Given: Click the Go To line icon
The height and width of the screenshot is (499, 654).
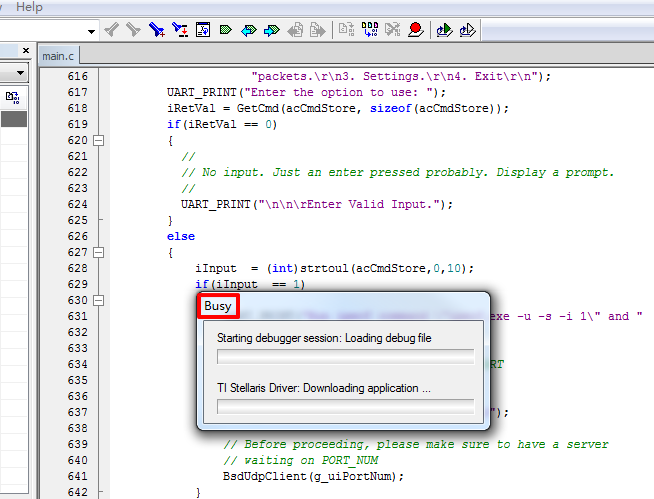Looking at the screenshot, I should pos(203,30).
